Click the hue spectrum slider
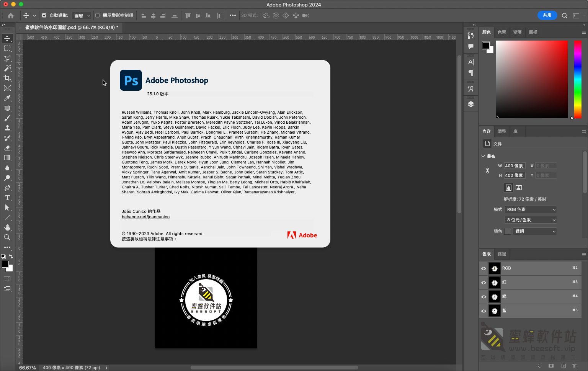The height and width of the screenshot is (371, 588). click(578, 79)
